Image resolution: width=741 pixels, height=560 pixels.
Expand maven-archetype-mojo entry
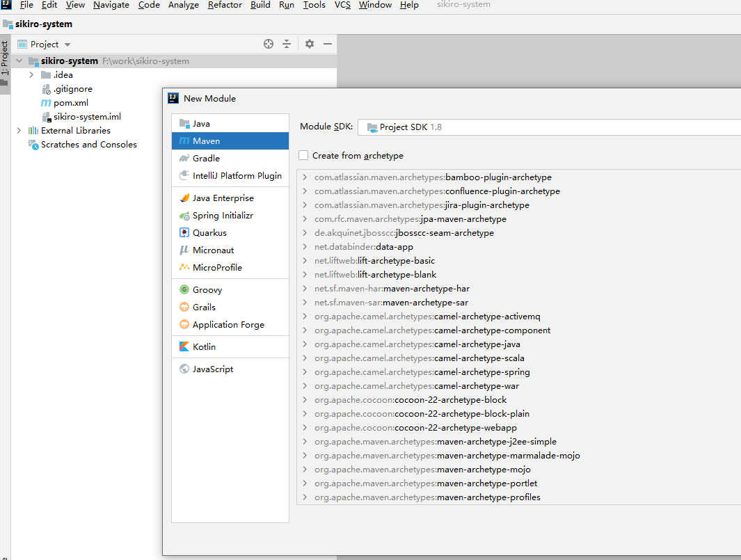305,470
